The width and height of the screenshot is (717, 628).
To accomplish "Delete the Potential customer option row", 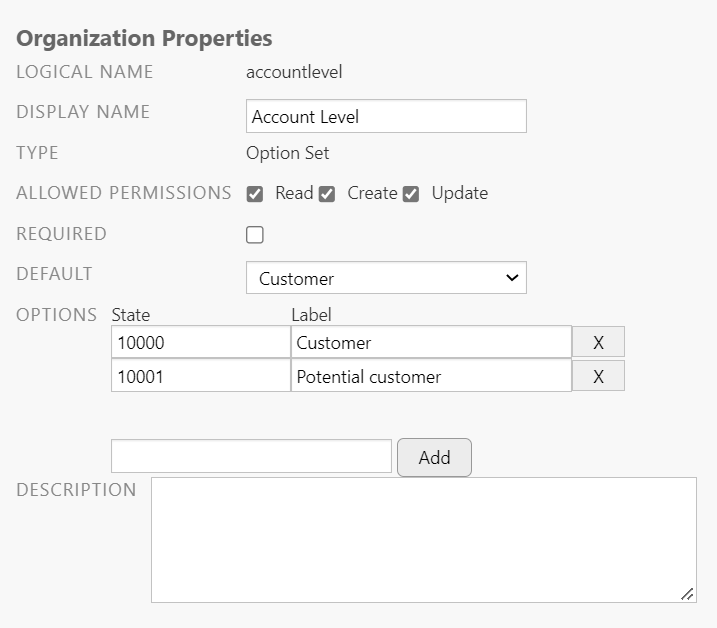I will [x=598, y=376].
